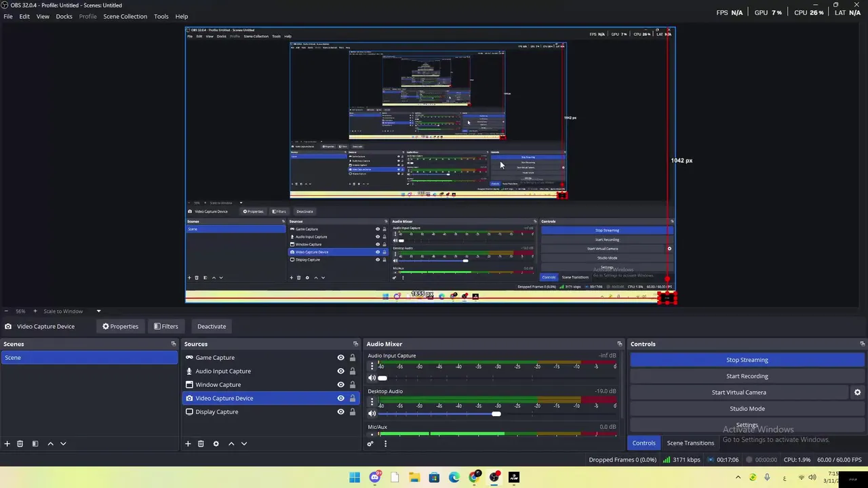Lock the Game Capture source
Viewport: 868px width, 488px height.
pyautogui.click(x=352, y=358)
